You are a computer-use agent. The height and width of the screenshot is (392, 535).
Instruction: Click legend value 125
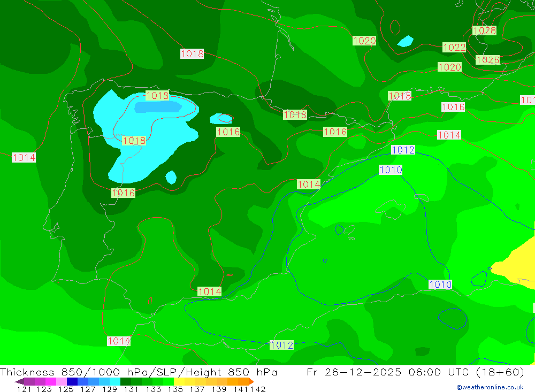click(x=66, y=389)
